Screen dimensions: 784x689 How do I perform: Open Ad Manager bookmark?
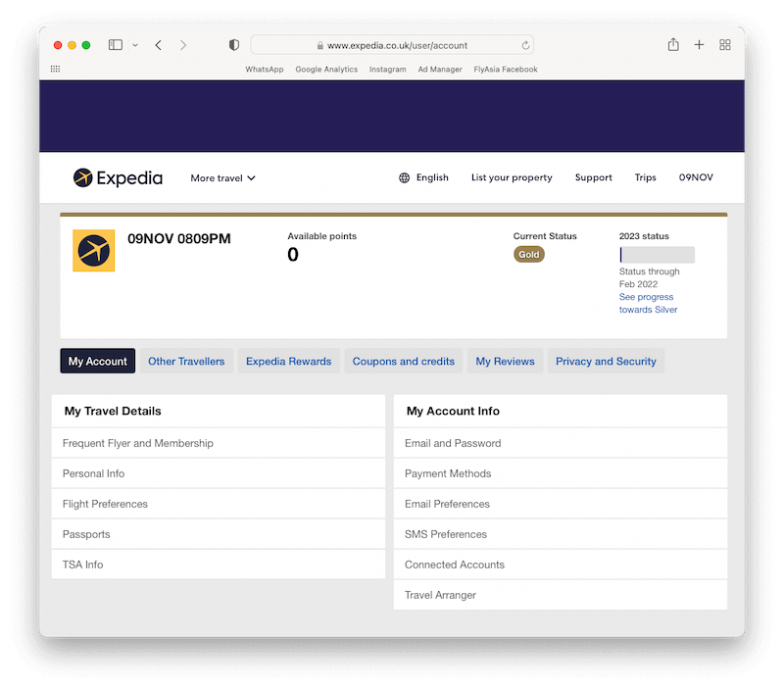point(440,69)
